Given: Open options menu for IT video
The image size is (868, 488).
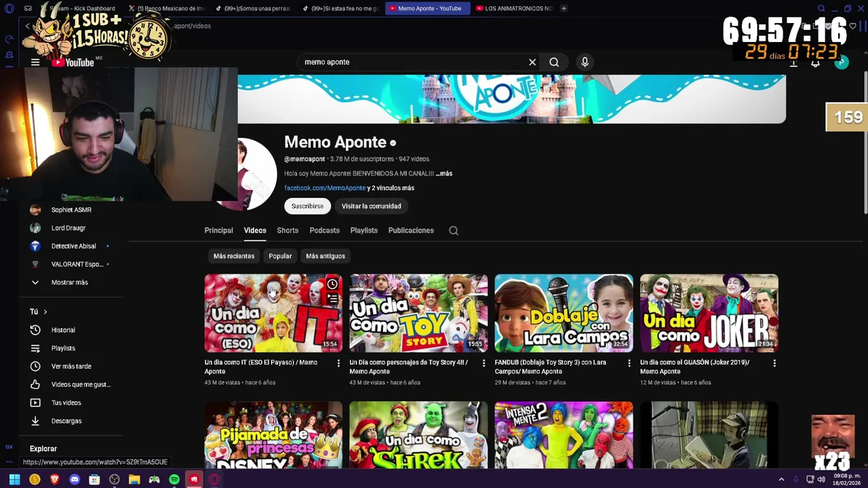Looking at the screenshot, I should tap(338, 363).
